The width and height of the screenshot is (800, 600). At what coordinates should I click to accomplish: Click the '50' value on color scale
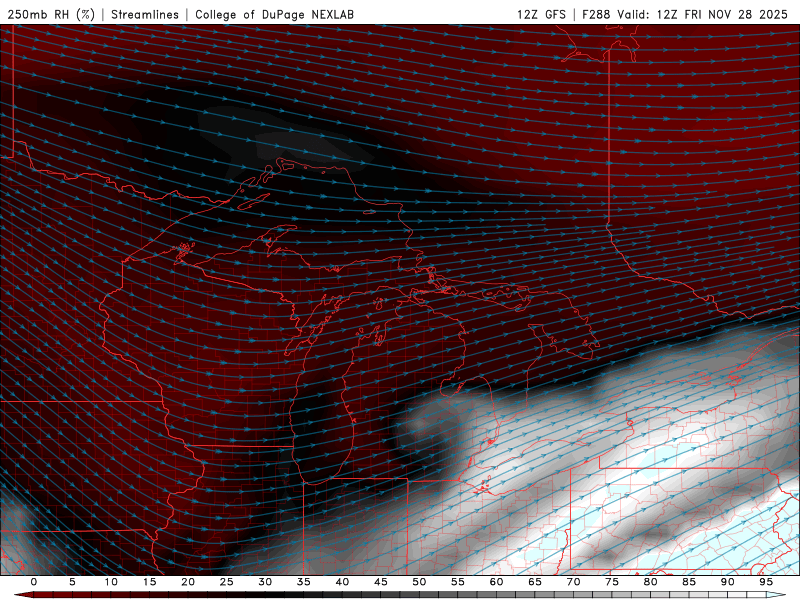pos(419,582)
